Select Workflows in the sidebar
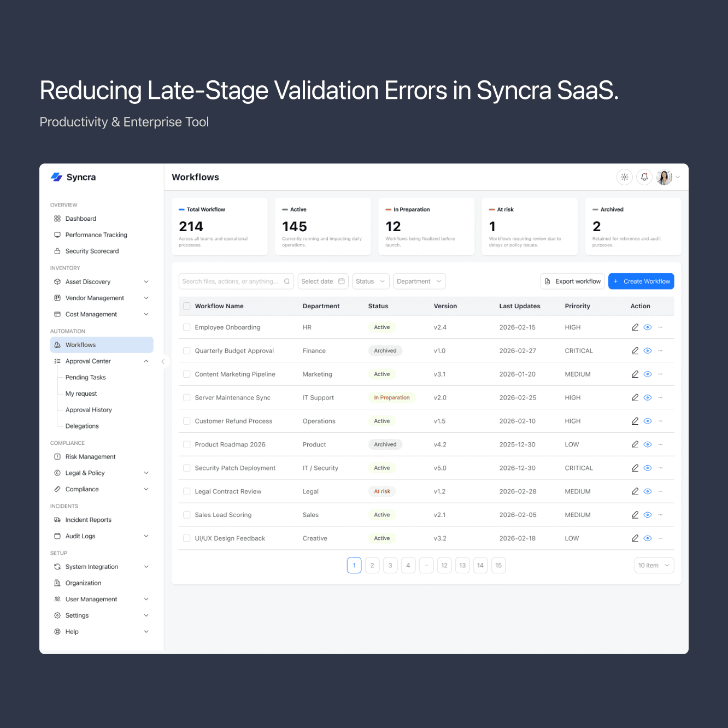728x728 pixels. pyautogui.click(x=102, y=345)
